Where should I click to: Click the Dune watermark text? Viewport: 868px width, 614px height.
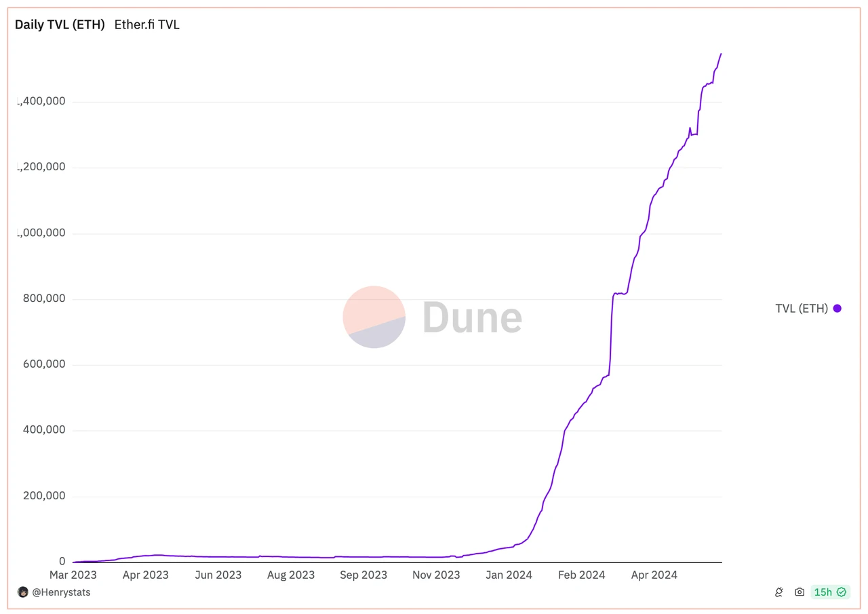click(472, 317)
